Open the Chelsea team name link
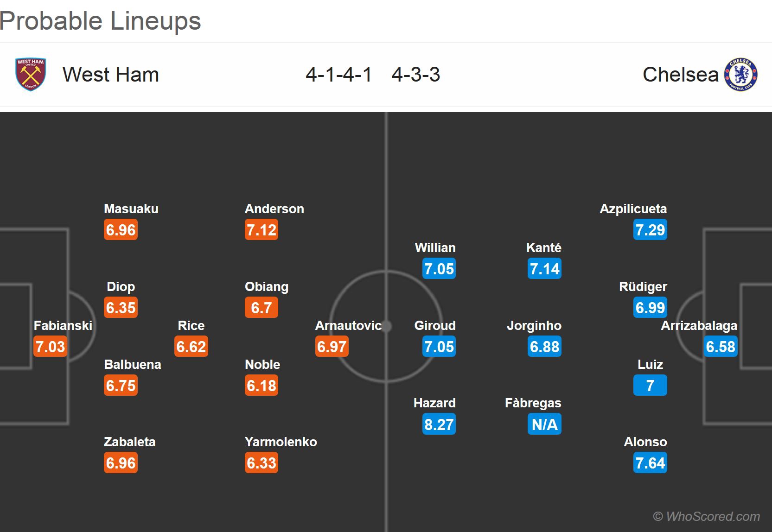The image size is (772, 532). coord(680,75)
